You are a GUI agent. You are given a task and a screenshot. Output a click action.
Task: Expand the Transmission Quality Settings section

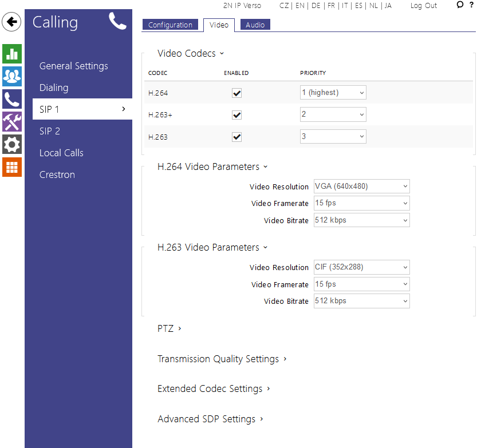pos(222,359)
